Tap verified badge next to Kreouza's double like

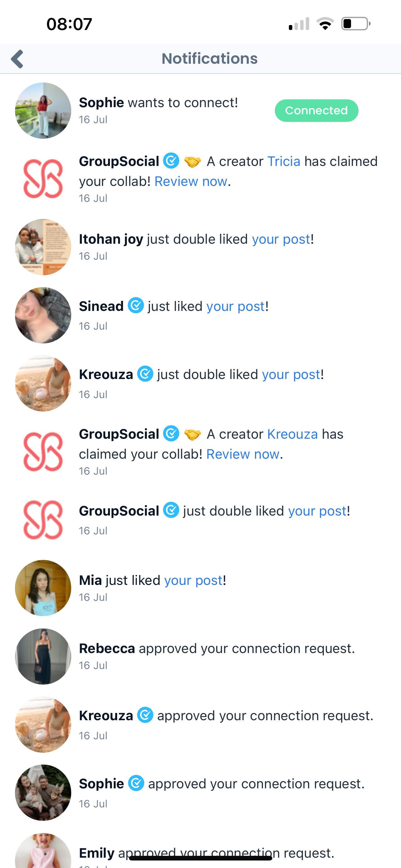[x=145, y=374]
